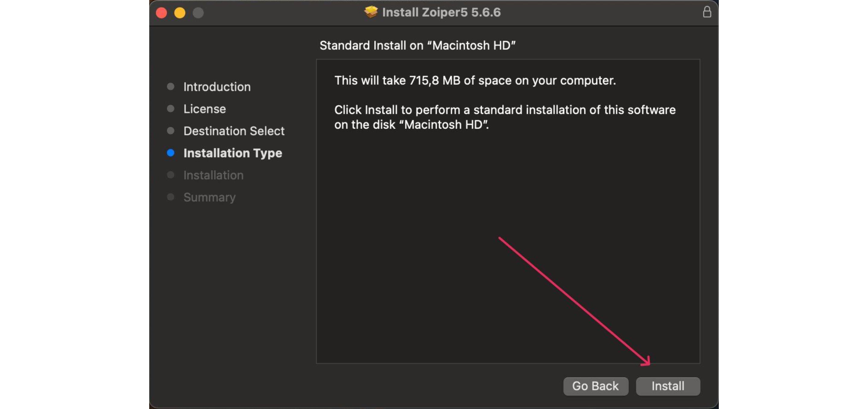Screen dimensions: 868x409
Task: Click the greyed-out zoom window button
Action: coord(198,13)
